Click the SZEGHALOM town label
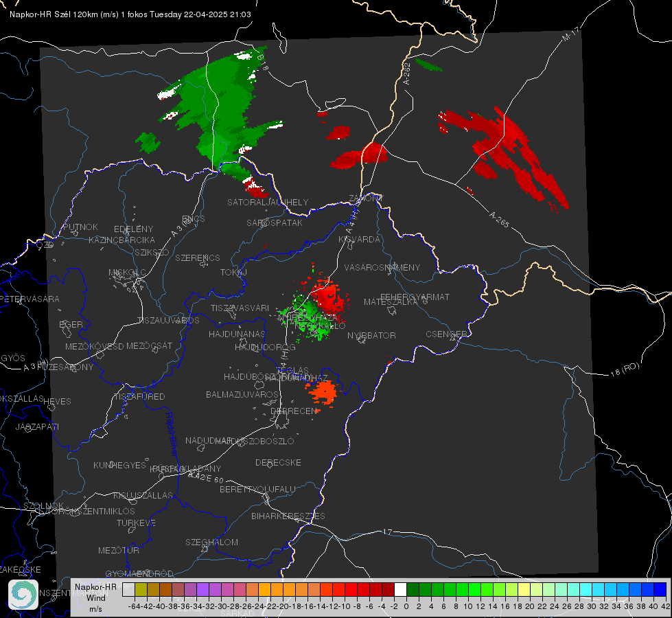 point(211,542)
